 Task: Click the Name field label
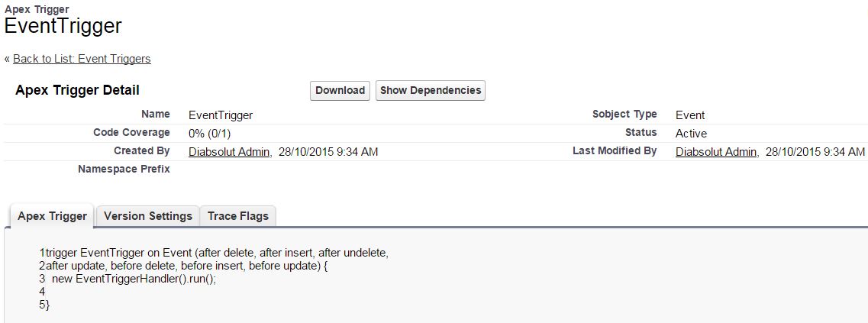click(156, 114)
